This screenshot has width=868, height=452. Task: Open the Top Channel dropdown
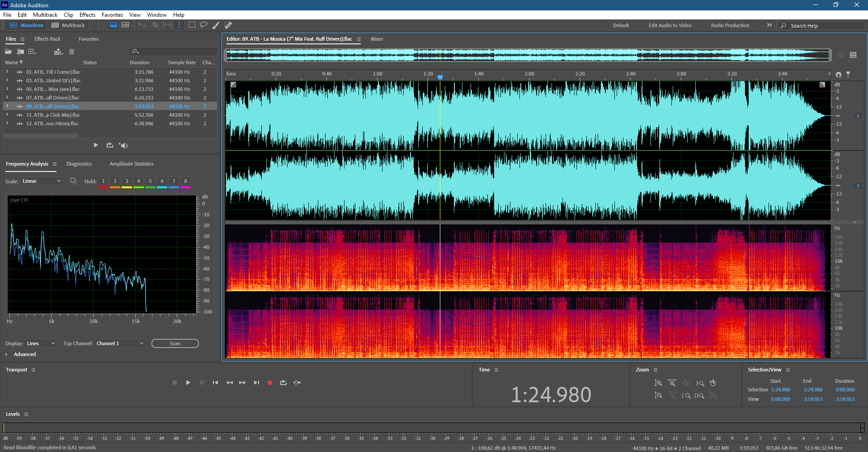pyautogui.click(x=120, y=343)
